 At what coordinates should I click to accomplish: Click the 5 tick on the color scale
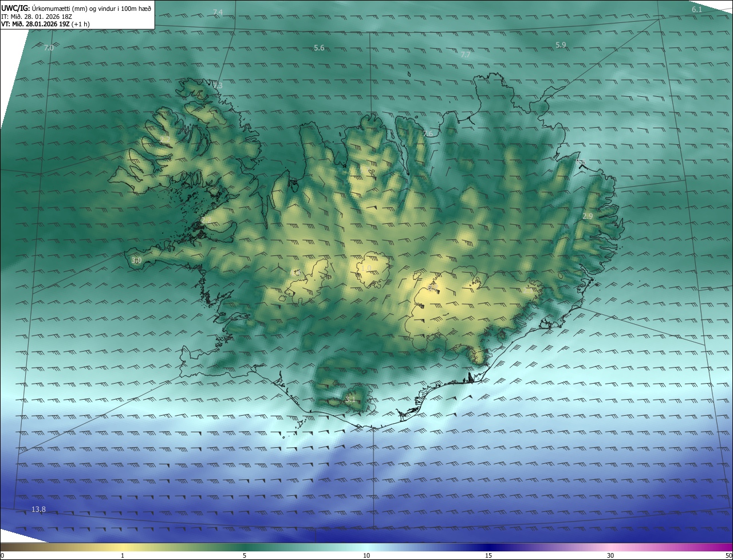pos(245,555)
